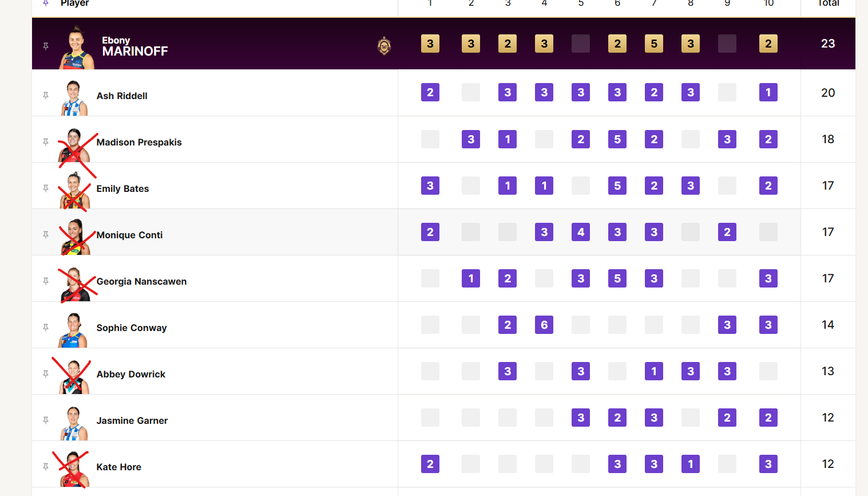This screenshot has width=868, height=496.
Task: Pin Ash Riddell's row
Action: [46, 95]
